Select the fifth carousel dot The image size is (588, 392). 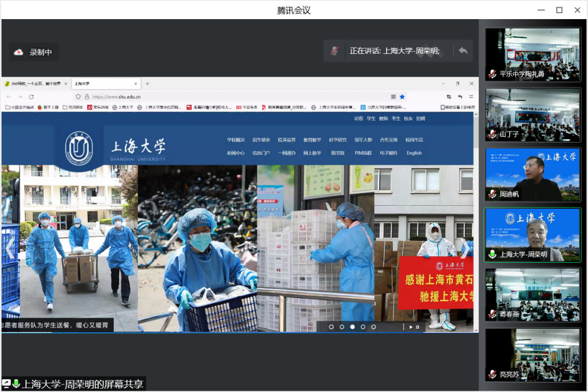click(x=373, y=327)
